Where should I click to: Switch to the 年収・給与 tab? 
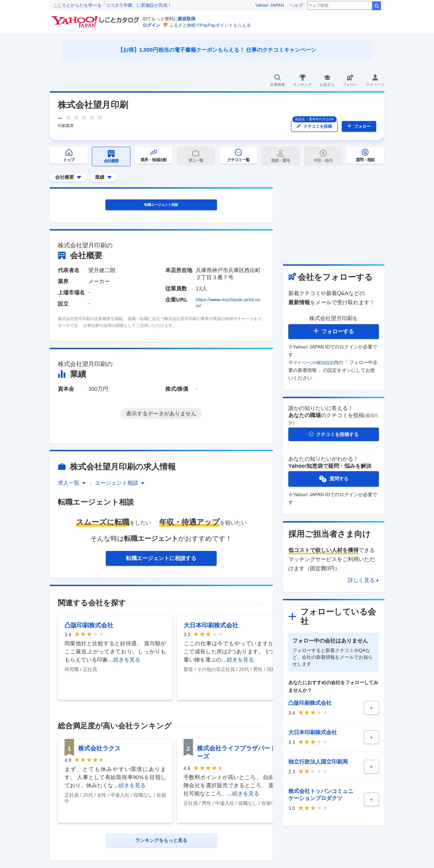[323, 156]
